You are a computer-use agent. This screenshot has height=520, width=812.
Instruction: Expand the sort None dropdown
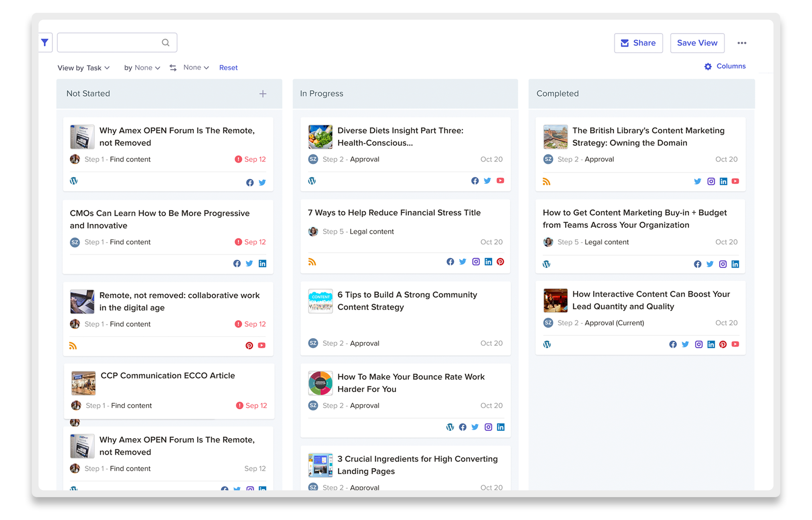195,67
